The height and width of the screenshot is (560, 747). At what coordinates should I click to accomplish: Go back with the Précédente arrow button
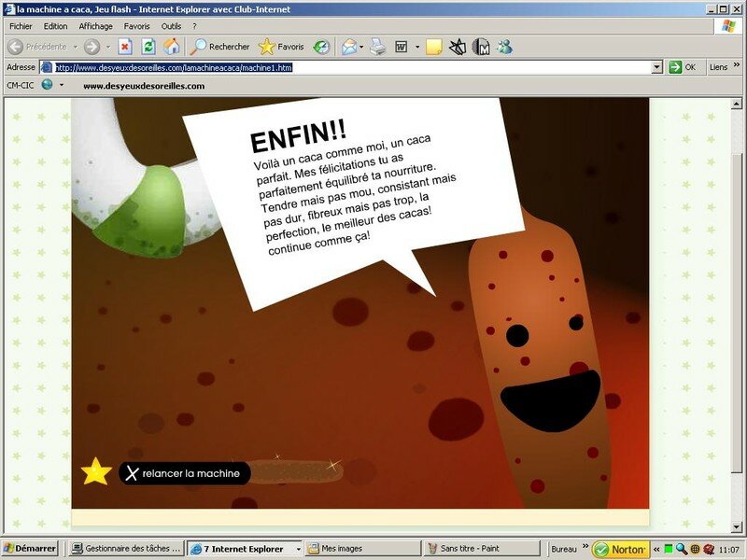coord(37,47)
